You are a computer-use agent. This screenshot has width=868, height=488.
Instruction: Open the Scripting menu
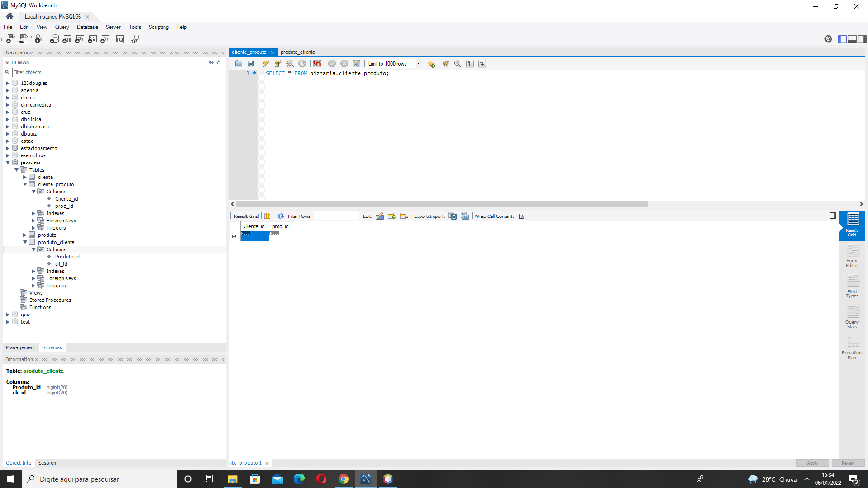click(x=158, y=27)
